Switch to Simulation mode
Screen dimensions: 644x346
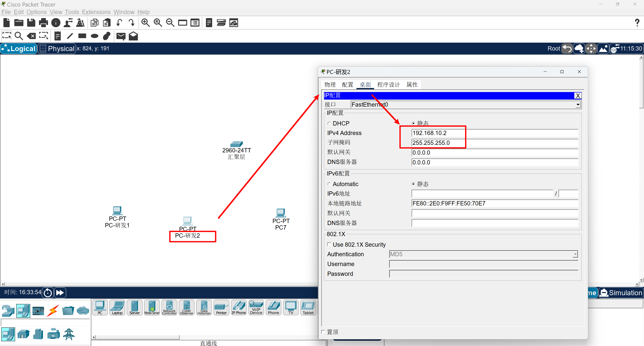621,293
